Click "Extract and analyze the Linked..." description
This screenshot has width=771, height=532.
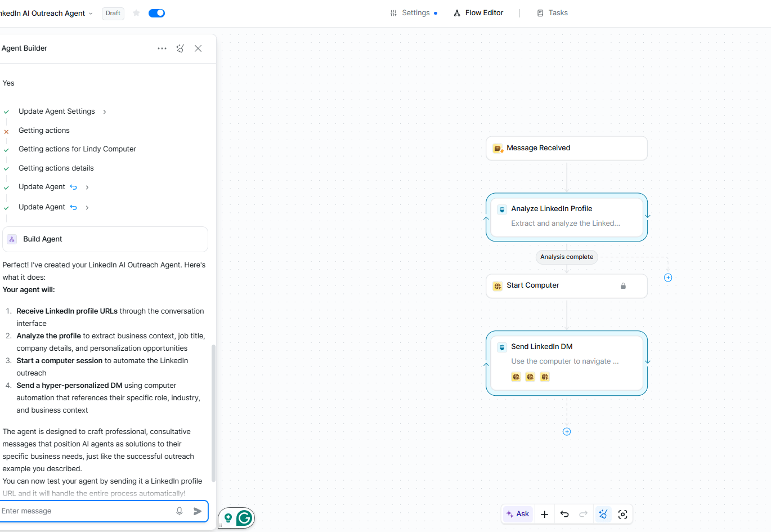(x=566, y=223)
